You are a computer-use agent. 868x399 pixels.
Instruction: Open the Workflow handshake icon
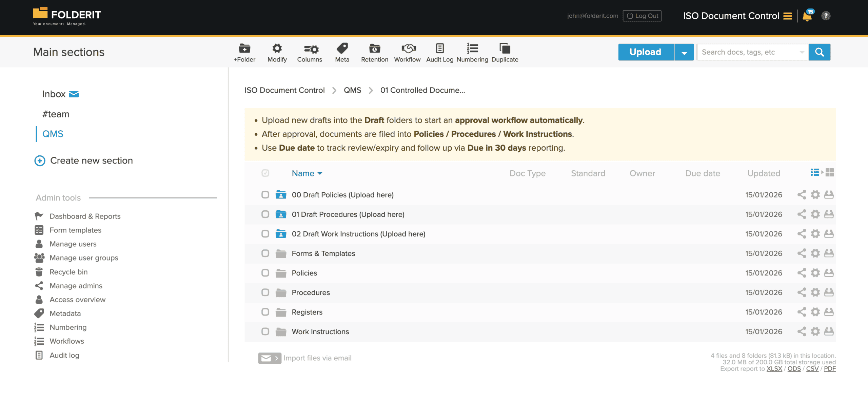[407, 49]
